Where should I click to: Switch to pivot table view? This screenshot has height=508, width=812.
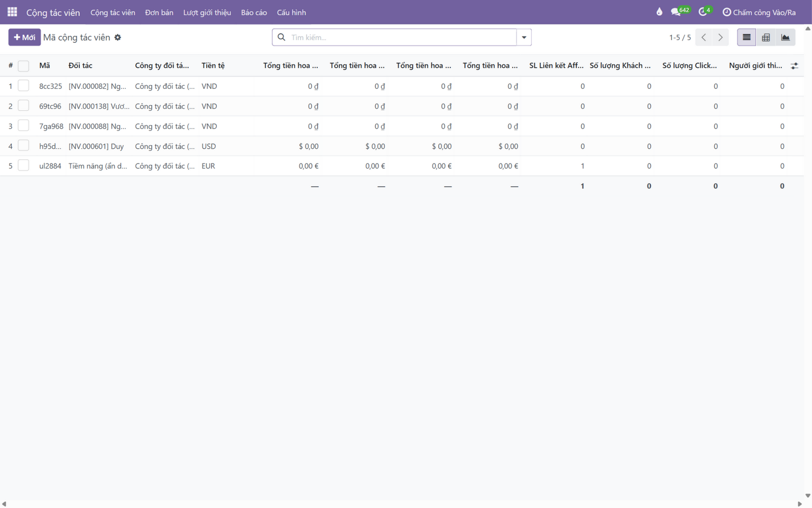click(x=766, y=37)
